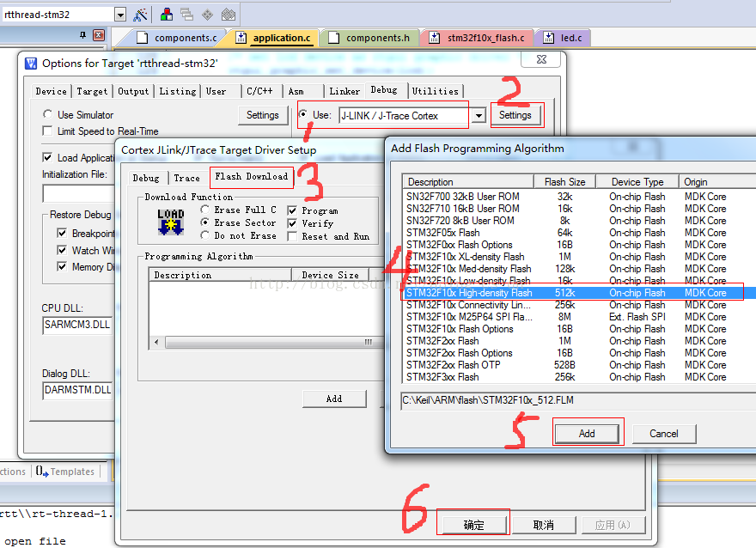Click the Manage Project Items toolbar icon
The height and width of the screenshot is (548, 756).
(186, 15)
